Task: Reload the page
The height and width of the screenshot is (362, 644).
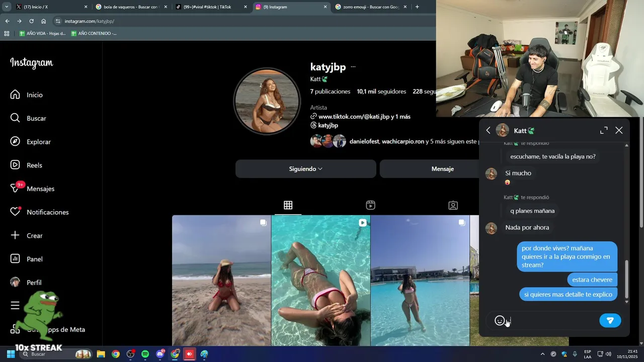Action: pos(31,21)
